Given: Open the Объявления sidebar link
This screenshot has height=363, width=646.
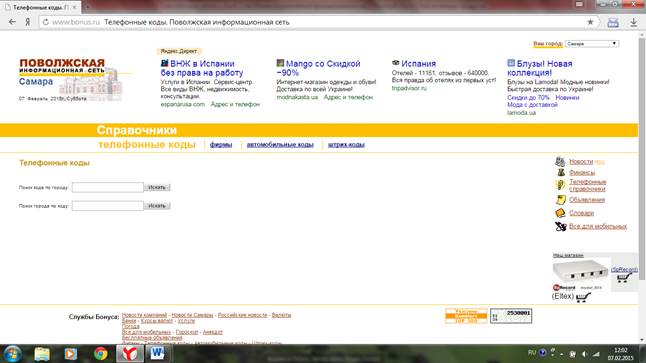Looking at the screenshot, I should point(587,200).
